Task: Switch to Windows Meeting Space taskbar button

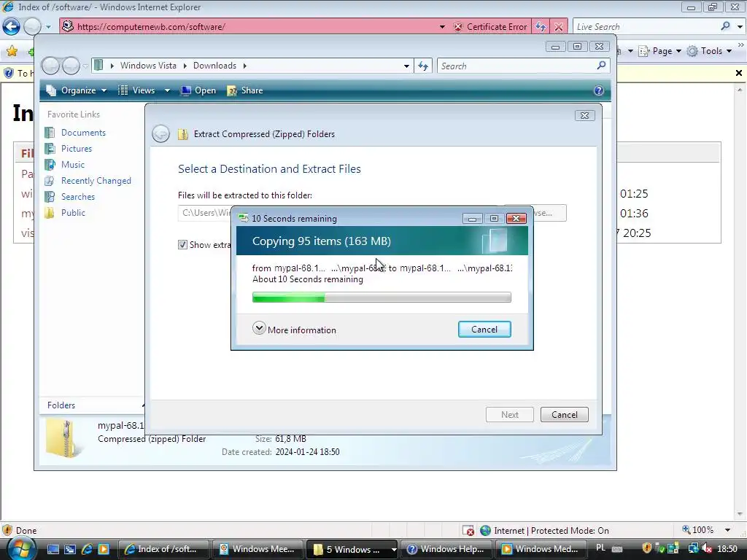Action: [x=257, y=549]
